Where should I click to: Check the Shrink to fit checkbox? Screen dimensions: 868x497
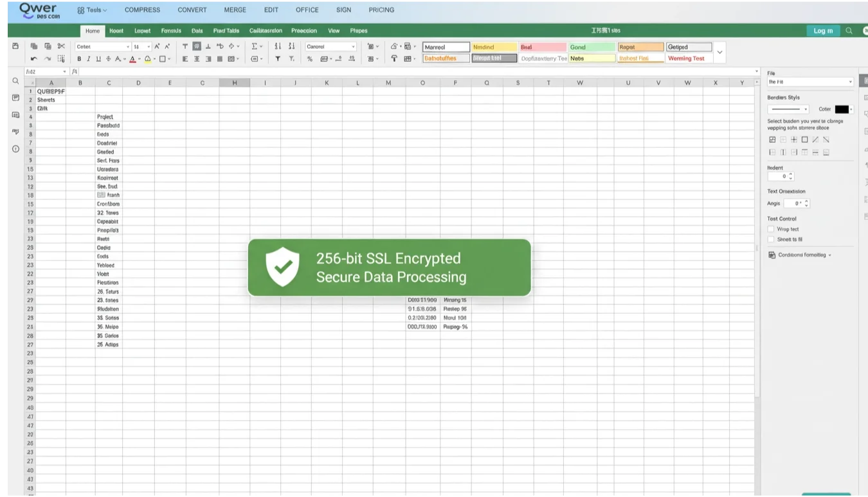pyautogui.click(x=771, y=239)
